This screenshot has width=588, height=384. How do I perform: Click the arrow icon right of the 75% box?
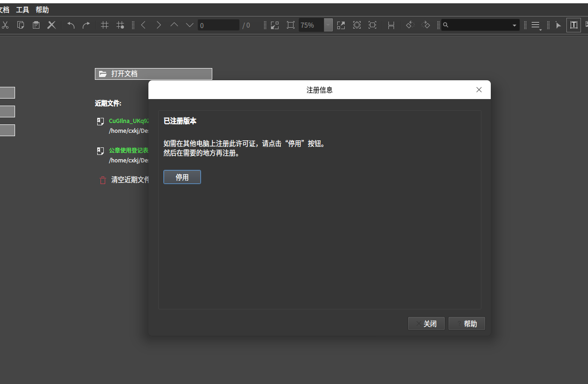(341, 25)
